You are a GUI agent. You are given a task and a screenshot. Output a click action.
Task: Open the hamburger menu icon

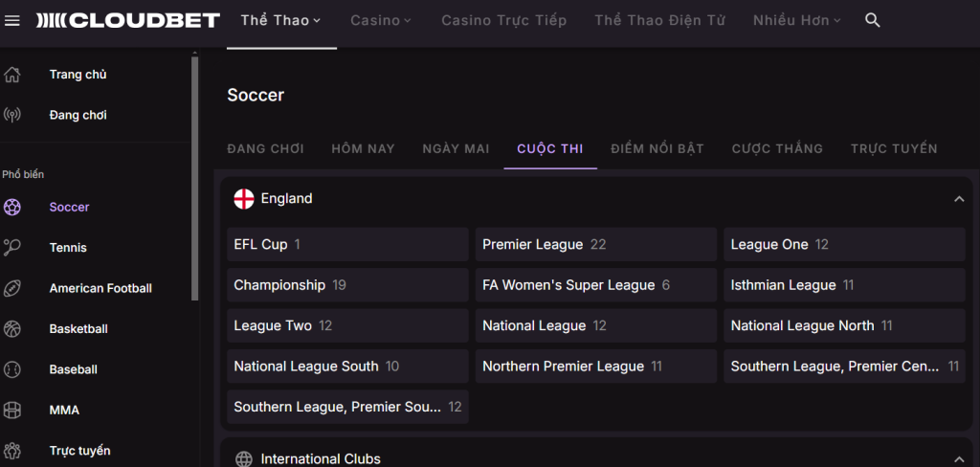pyautogui.click(x=11, y=21)
